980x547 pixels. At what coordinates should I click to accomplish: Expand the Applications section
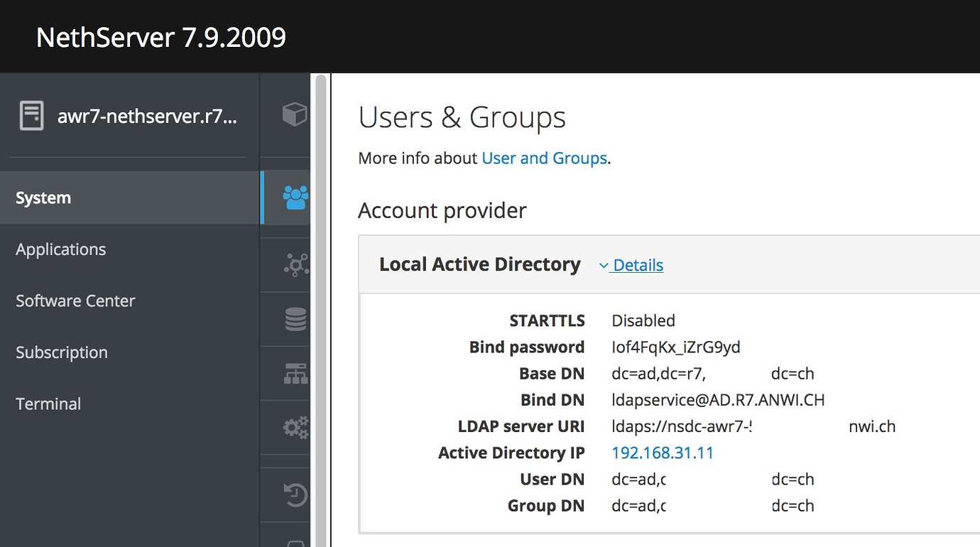pyautogui.click(x=60, y=249)
